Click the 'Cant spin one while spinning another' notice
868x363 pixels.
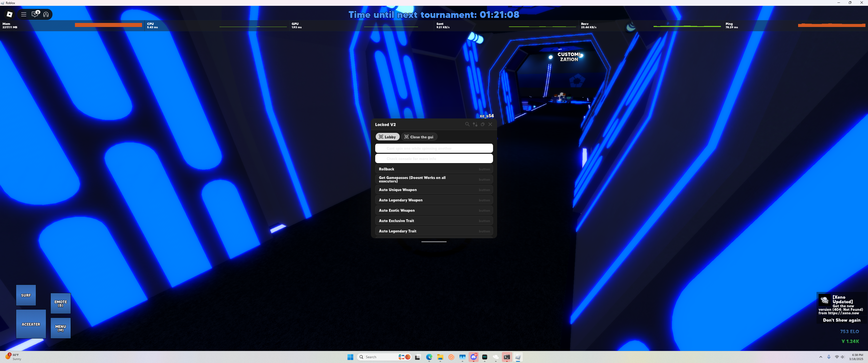434,148
